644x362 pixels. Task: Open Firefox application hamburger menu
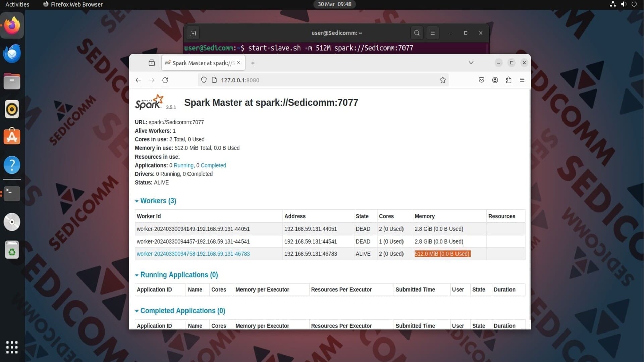click(522, 80)
